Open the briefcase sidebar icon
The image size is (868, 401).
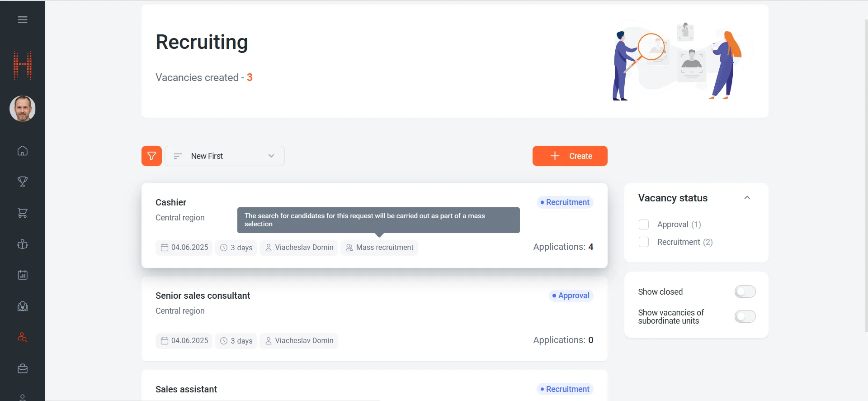(x=23, y=369)
